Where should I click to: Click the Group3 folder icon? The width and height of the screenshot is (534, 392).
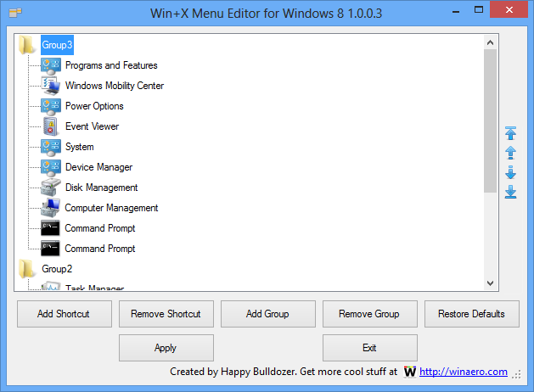coord(26,45)
